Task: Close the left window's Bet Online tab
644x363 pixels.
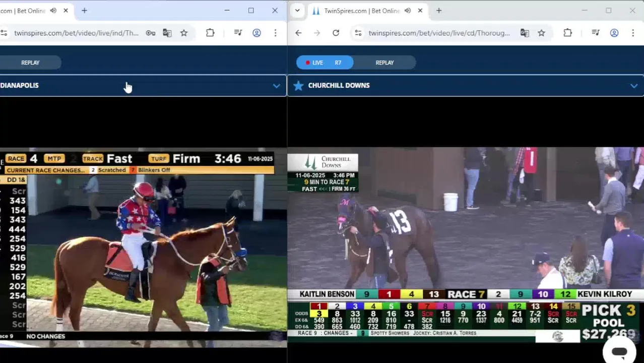Action: [66, 11]
